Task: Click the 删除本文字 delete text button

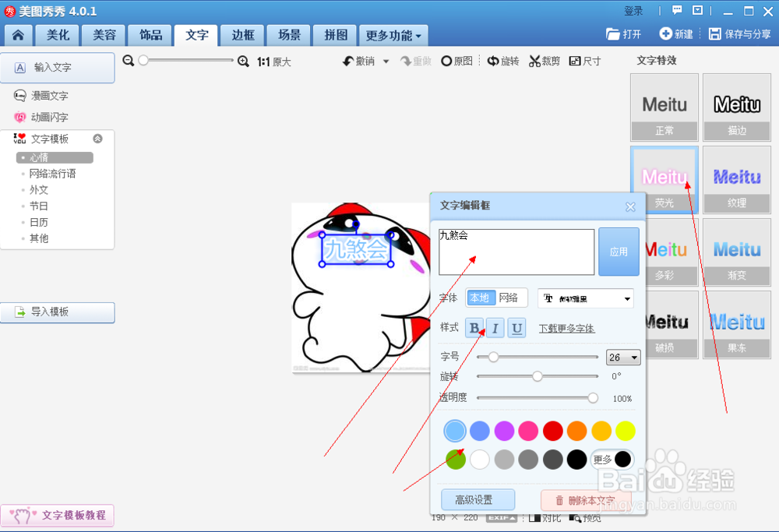Action: click(586, 501)
